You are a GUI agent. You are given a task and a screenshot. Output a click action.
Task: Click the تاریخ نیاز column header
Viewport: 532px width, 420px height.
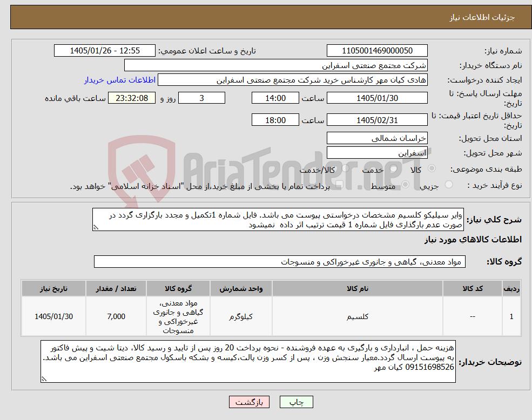click(53, 288)
